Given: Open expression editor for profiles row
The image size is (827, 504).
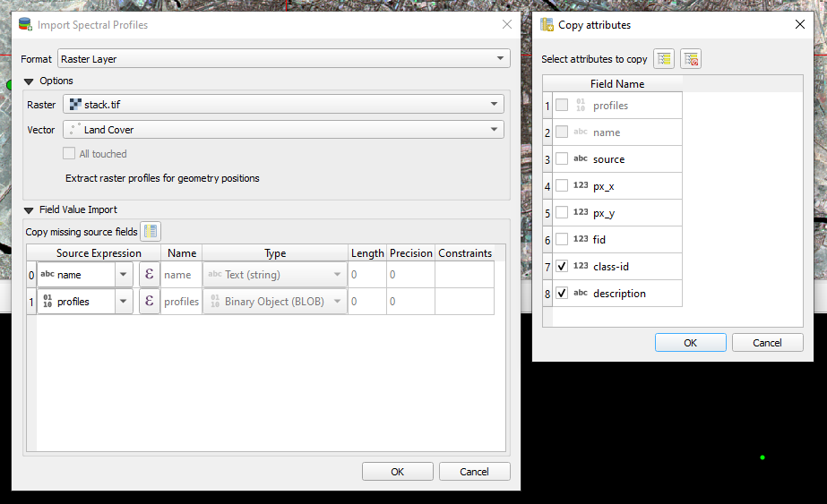Looking at the screenshot, I should tap(149, 302).
